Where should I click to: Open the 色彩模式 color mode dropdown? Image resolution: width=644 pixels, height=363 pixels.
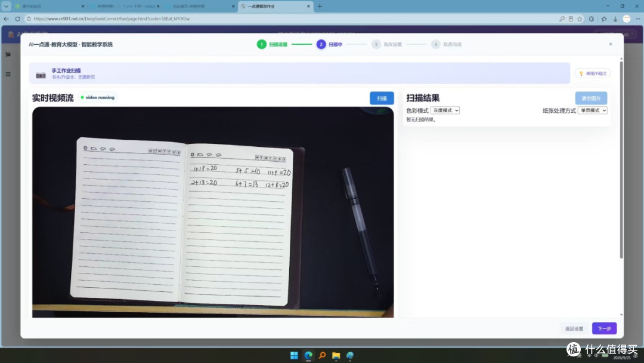[x=445, y=110]
